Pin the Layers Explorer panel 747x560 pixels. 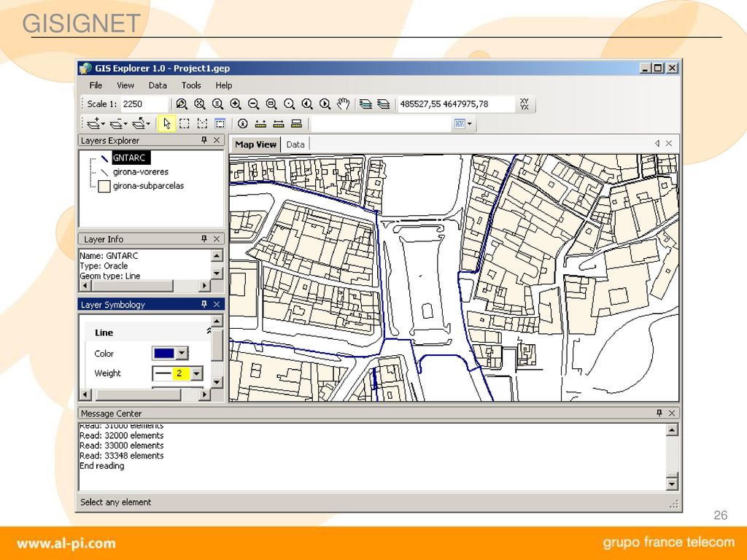[x=204, y=140]
